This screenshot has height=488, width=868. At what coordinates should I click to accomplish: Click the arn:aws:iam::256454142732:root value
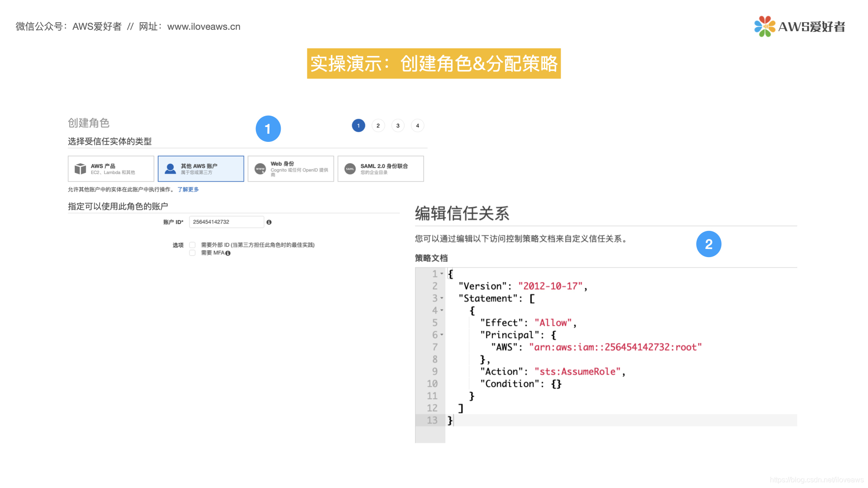[615, 347]
